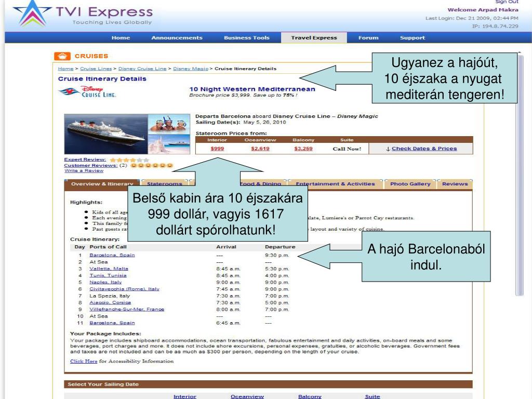Click the Home breadcrumb link
This screenshot has width=532, height=399.
[65, 69]
